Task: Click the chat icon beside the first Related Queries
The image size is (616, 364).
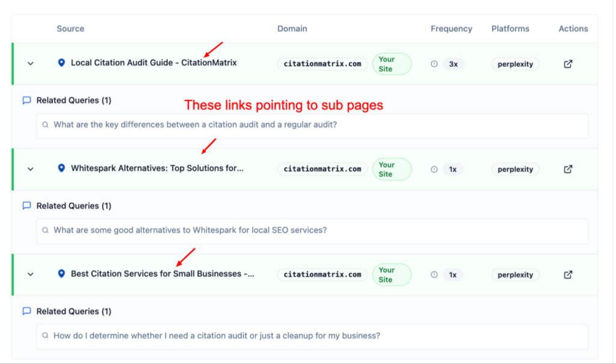Action: 26,100
